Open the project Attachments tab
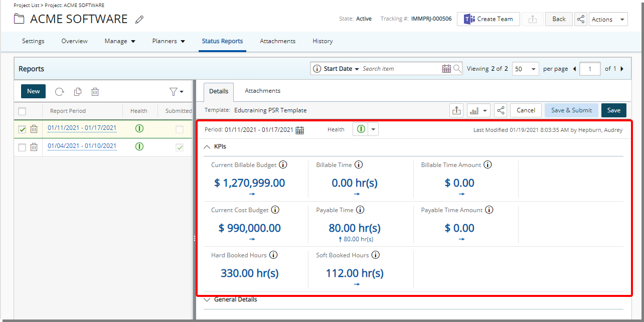Screen dimensions: 644x322 click(277, 41)
